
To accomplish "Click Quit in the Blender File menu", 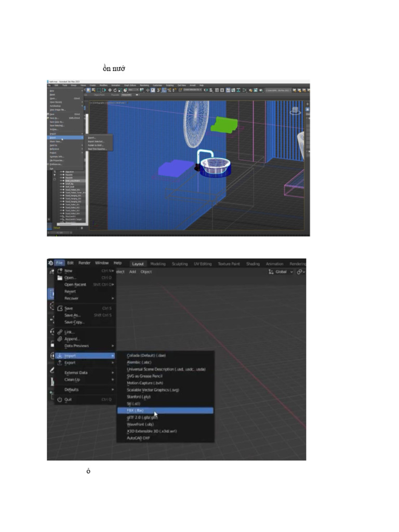I will point(86,400).
